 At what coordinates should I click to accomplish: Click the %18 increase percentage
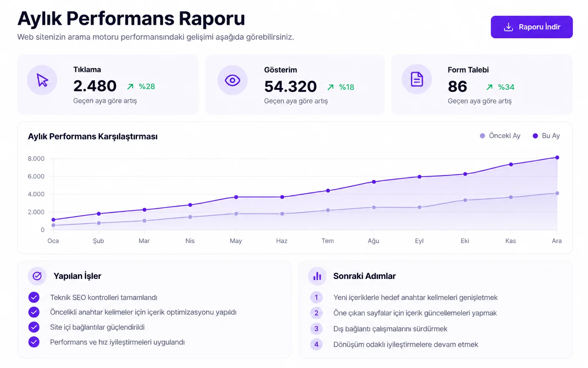(347, 87)
